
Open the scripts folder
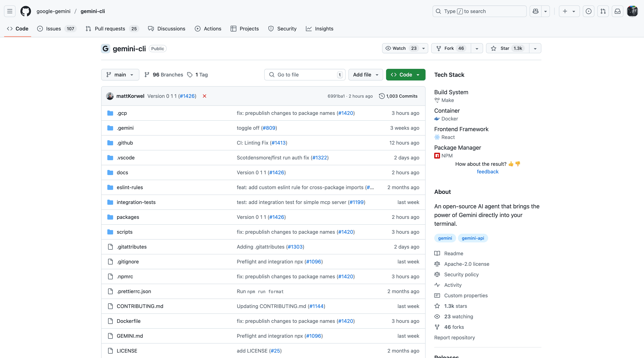click(125, 232)
